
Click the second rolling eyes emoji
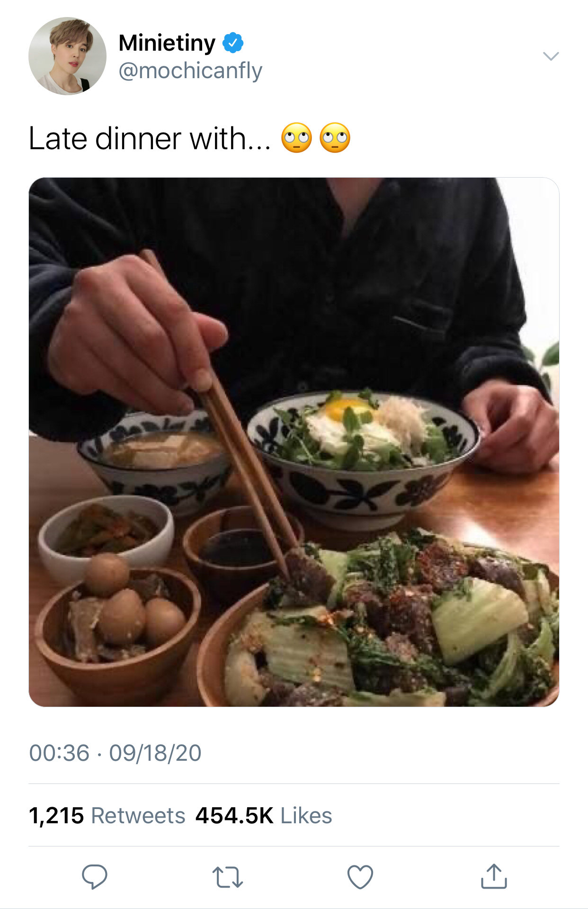click(x=335, y=138)
